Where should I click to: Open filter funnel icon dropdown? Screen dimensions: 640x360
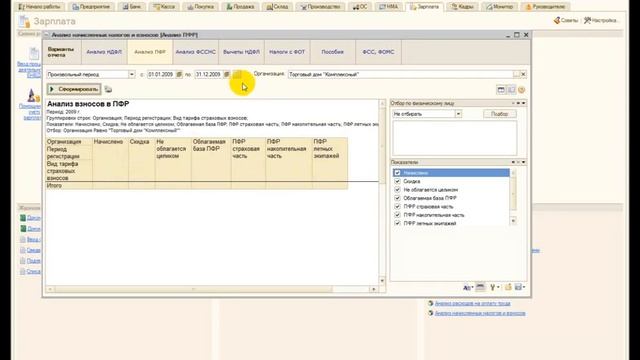pyautogui.click(x=494, y=288)
